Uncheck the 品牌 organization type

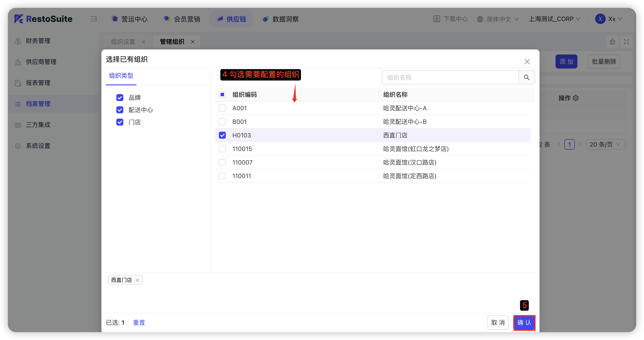click(120, 98)
